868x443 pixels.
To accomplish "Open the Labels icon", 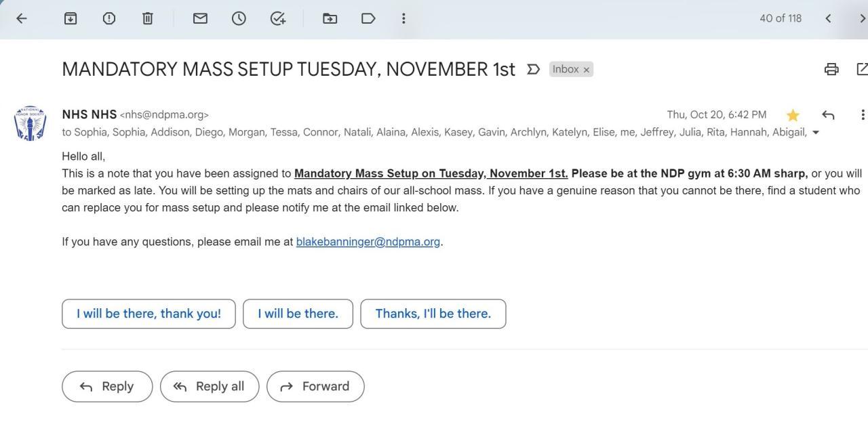I will click(368, 18).
